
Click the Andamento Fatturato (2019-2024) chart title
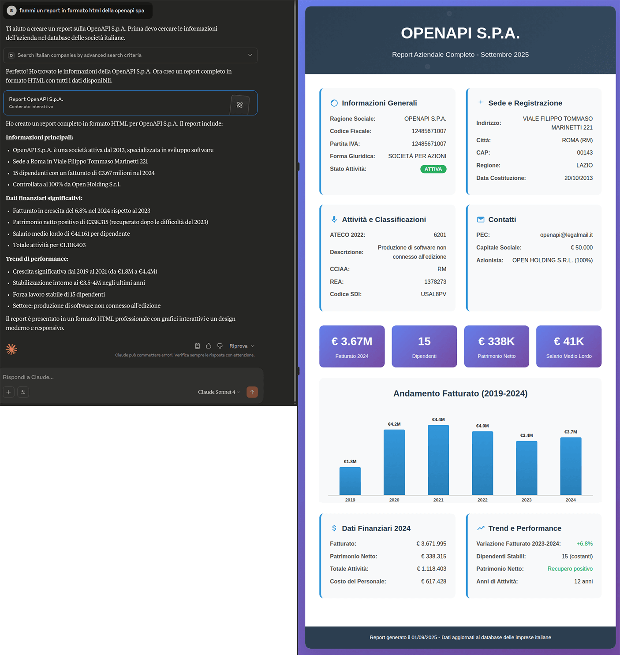pyautogui.click(x=460, y=394)
